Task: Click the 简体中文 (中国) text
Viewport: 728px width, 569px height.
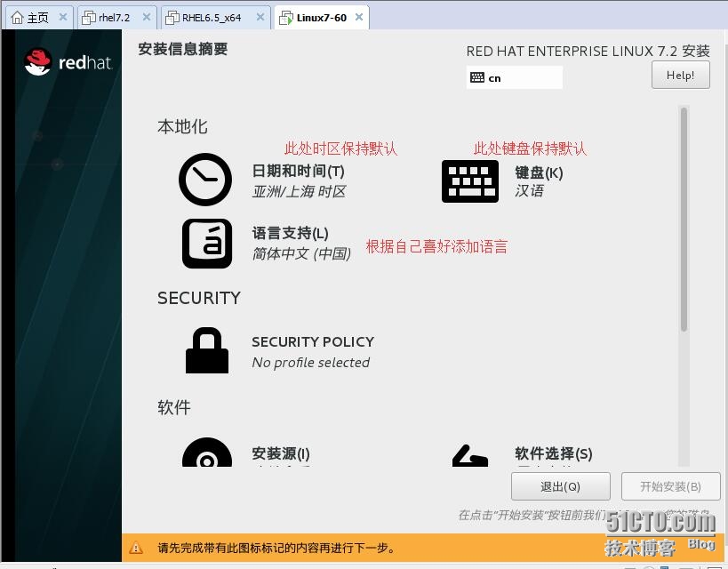Action: click(x=302, y=253)
